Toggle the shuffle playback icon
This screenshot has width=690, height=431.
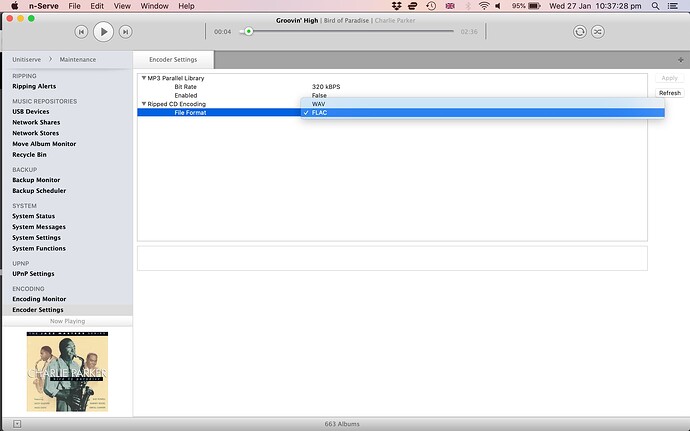(598, 32)
